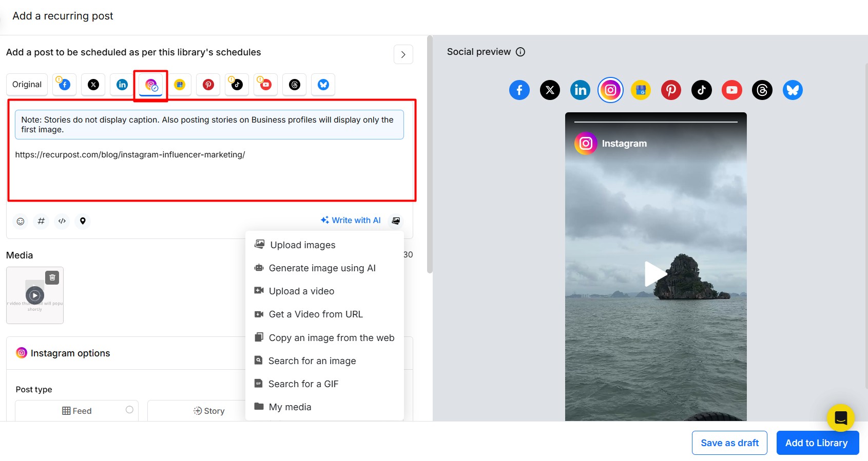Click the hashtag icon
Viewport: 868px width, 461px height.
click(41, 221)
